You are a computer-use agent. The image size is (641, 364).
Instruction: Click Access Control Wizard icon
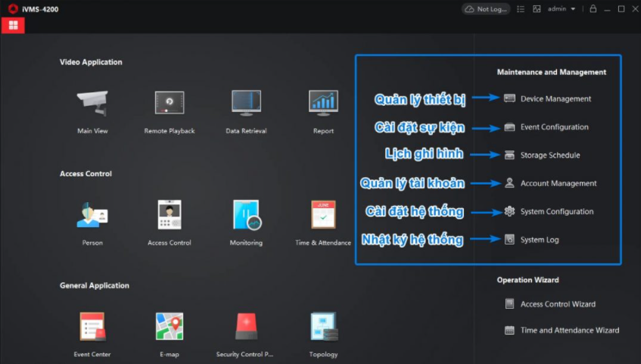(509, 303)
